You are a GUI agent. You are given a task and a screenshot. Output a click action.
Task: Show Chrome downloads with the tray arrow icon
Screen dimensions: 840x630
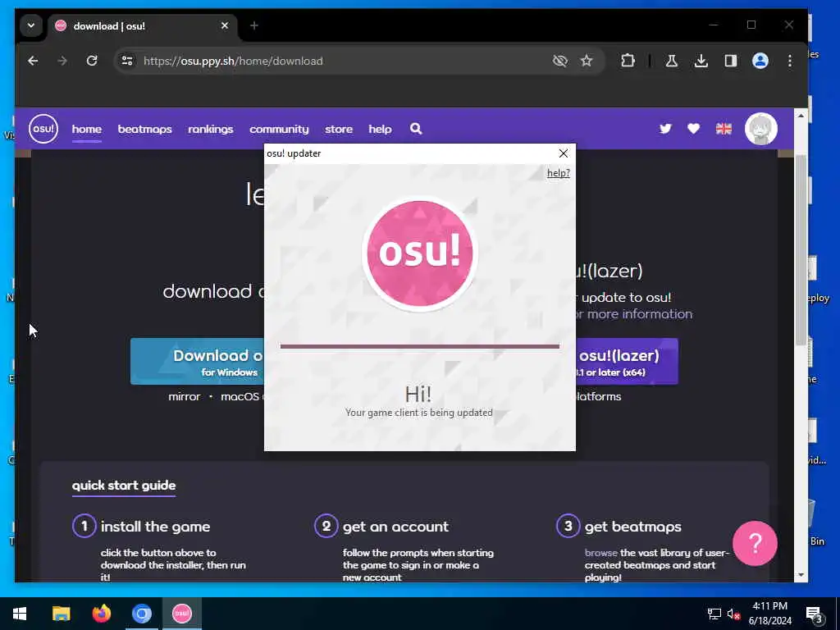(x=701, y=61)
